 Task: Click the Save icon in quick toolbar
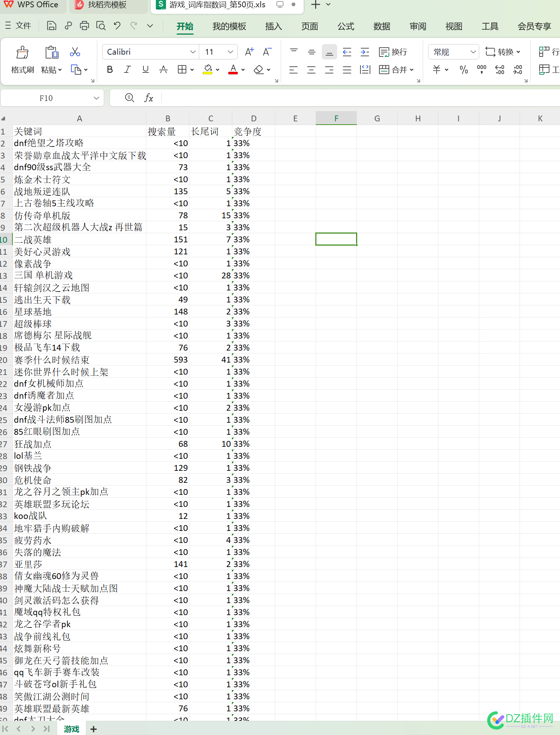pos(52,26)
